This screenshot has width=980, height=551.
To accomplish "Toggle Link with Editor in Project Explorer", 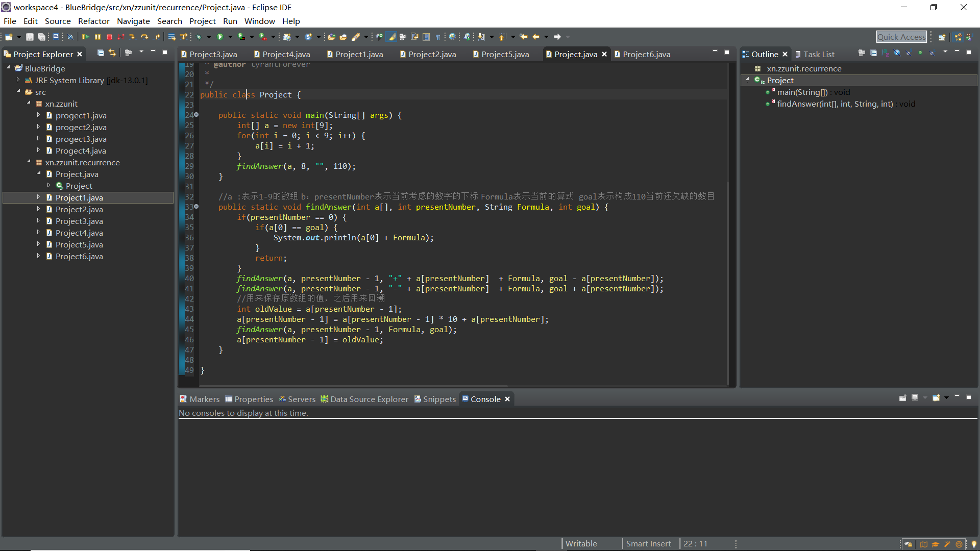I will 112,53.
